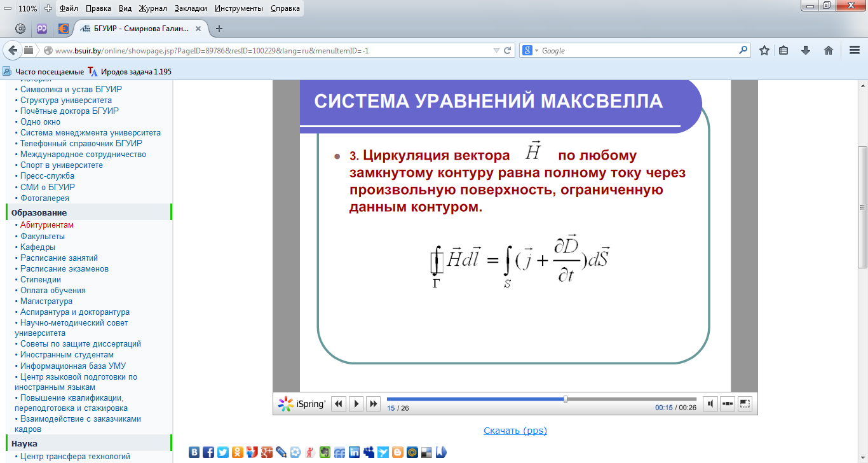Share page via Evernote elephant icon
The width and height of the screenshot is (868, 463).
coord(325,452)
